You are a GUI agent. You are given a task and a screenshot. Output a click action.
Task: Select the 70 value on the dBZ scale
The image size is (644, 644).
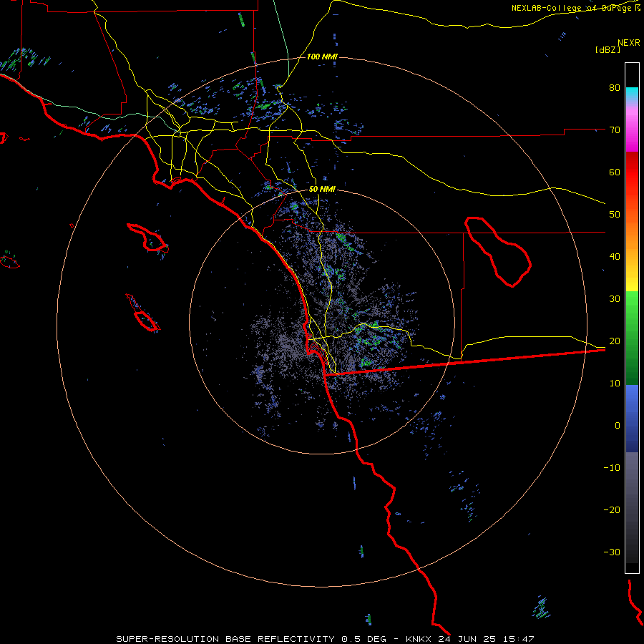[x=615, y=130]
